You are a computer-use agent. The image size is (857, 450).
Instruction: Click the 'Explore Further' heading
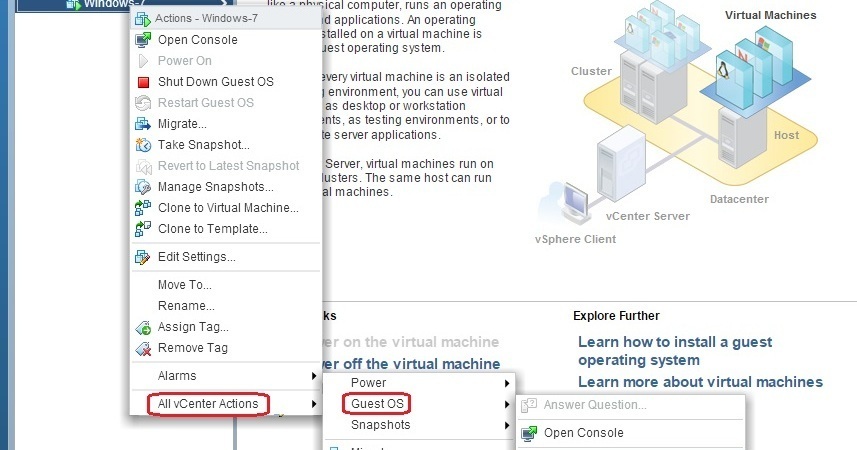coord(616,316)
